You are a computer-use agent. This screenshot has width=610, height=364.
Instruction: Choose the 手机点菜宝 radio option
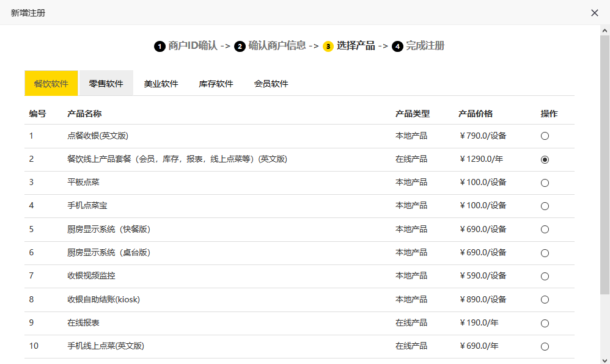coord(545,206)
